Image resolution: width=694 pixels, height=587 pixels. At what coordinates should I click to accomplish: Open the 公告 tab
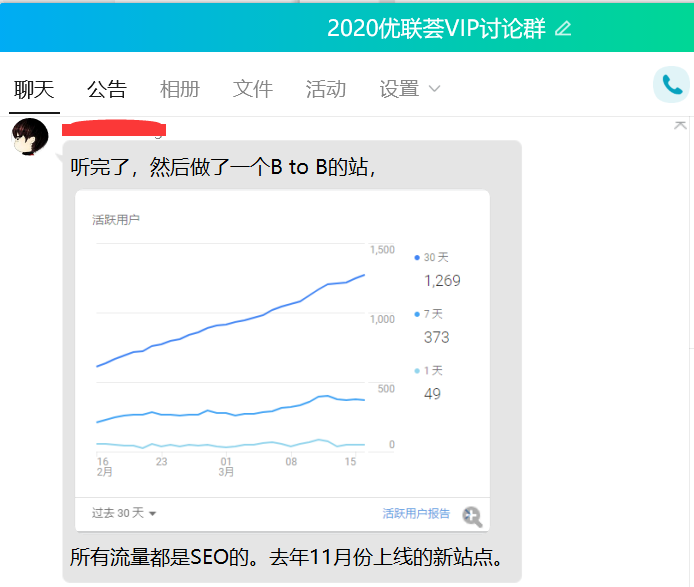tap(107, 89)
